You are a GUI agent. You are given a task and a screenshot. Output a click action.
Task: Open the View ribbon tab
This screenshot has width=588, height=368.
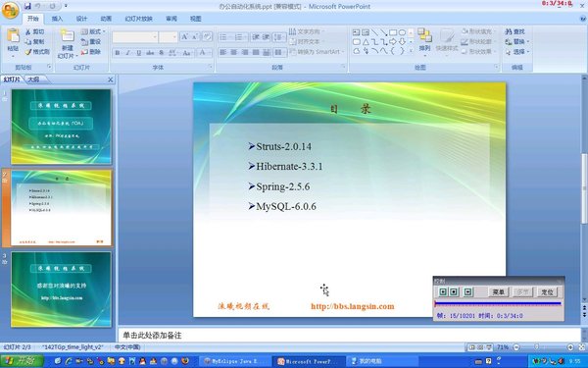(x=195, y=19)
